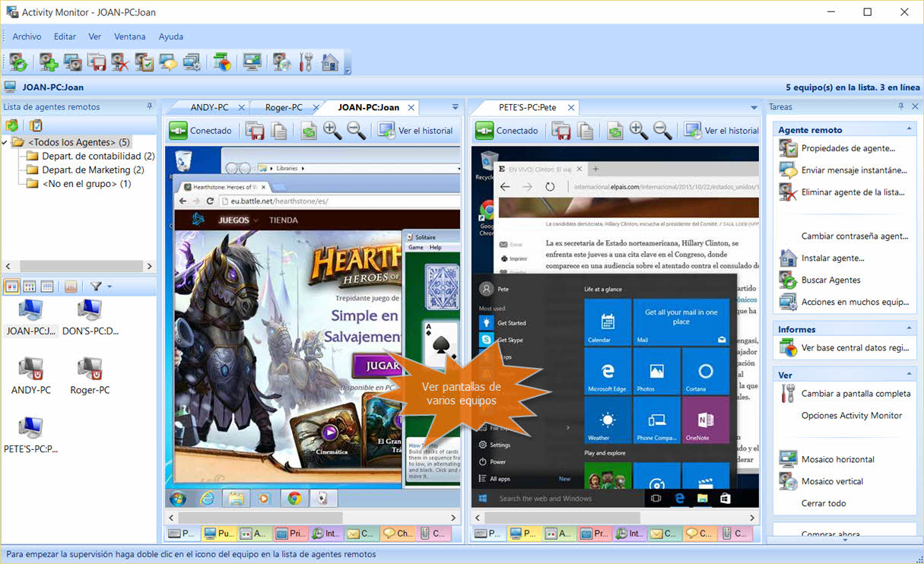Click Propiedades de agente in Tareas
Screen dimensions: 924x564
coord(848,149)
